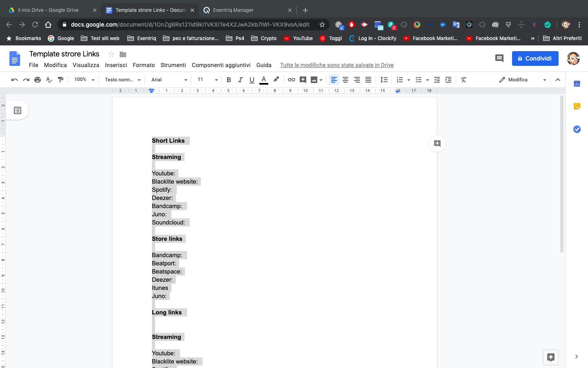Image resolution: width=588 pixels, height=368 pixels.
Task: Open the Inserisci menu
Action: coord(116,65)
